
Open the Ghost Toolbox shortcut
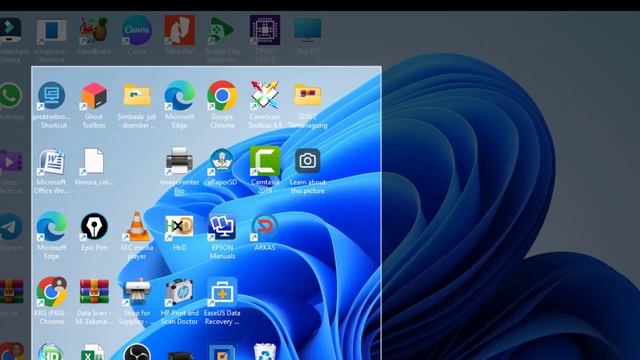pos(94,96)
